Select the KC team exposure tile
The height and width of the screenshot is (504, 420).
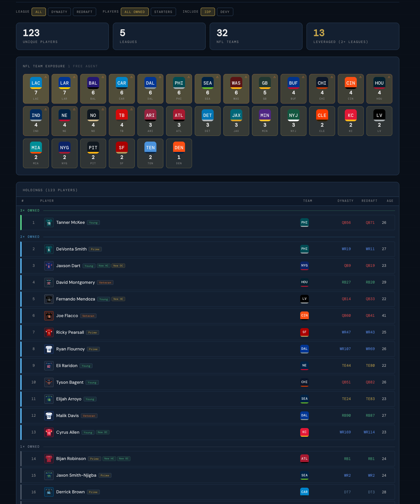(x=351, y=121)
